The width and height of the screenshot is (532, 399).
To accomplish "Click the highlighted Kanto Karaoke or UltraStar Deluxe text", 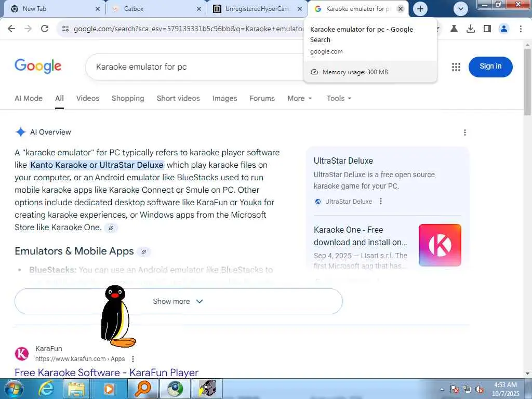I will [97, 165].
